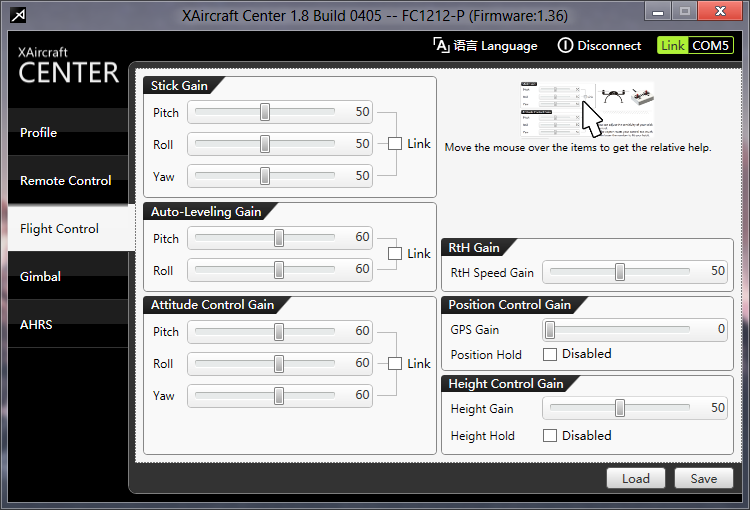Image resolution: width=750 pixels, height=510 pixels.
Task: Click the Disconnect button
Action: point(599,45)
